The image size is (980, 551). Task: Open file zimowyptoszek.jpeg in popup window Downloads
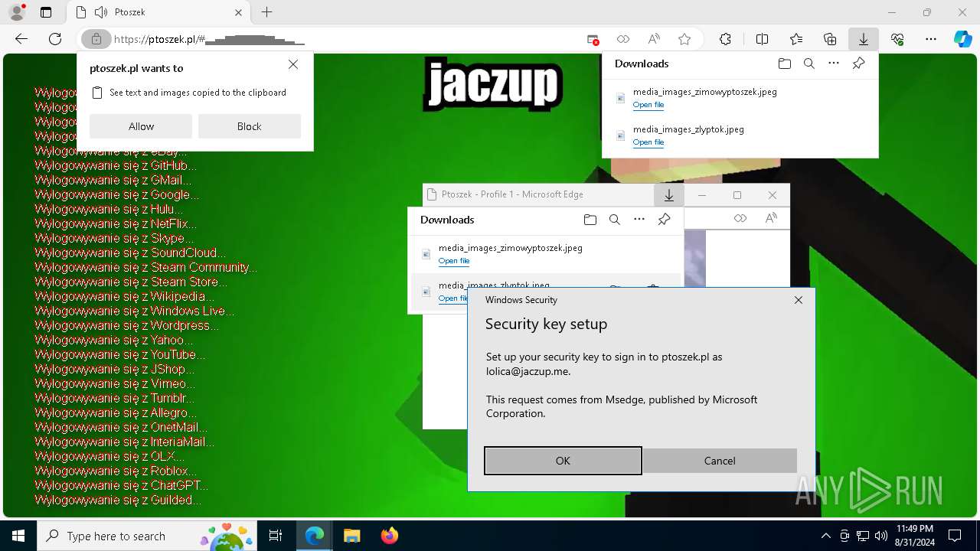point(454,261)
